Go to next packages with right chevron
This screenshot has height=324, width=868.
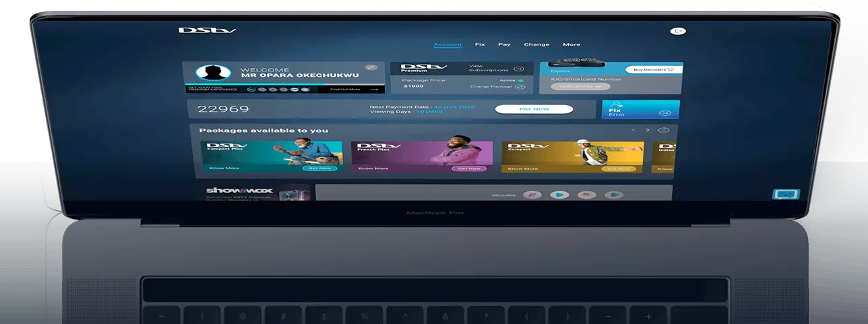tap(648, 130)
